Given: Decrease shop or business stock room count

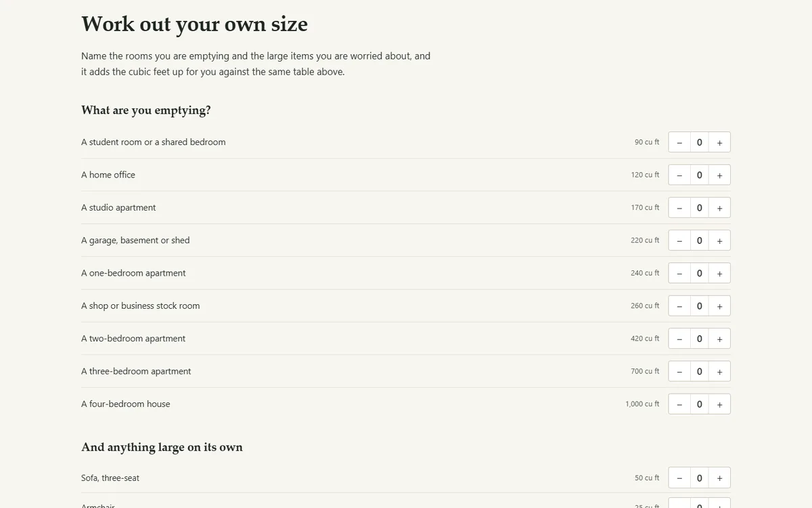Looking at the screenshot, I should [x=679, y=306].
